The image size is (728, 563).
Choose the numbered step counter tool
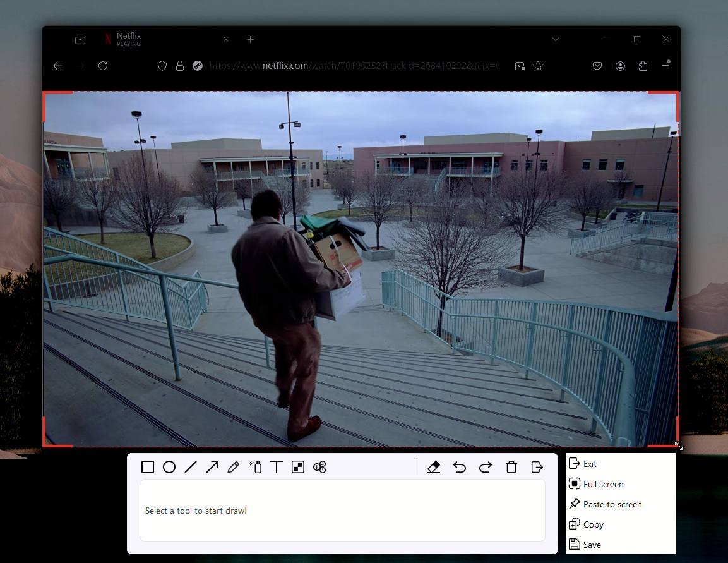click(319, 467)
